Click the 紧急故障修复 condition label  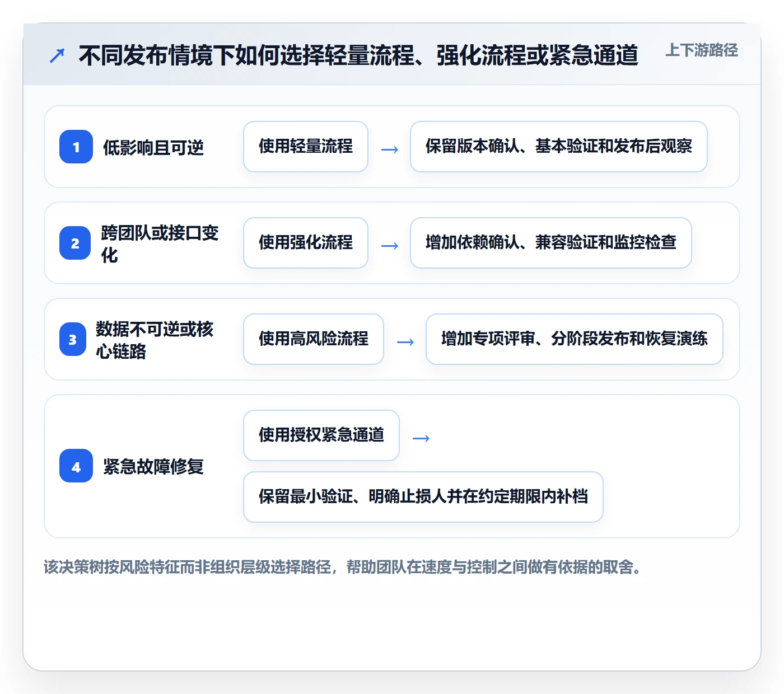(x=153, y=466)
